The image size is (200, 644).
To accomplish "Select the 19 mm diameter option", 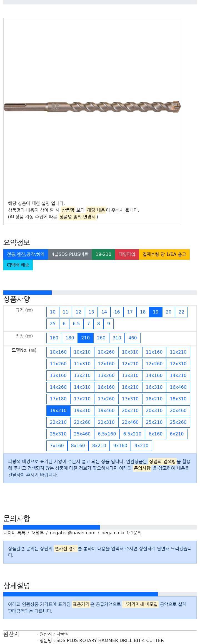I will pyautogui.click(x=156, y=312).
